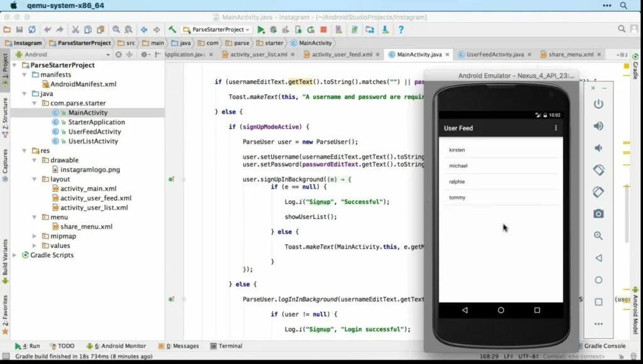Expand Gradle Scripts node

pyautogui.click(x=15, y=255)
